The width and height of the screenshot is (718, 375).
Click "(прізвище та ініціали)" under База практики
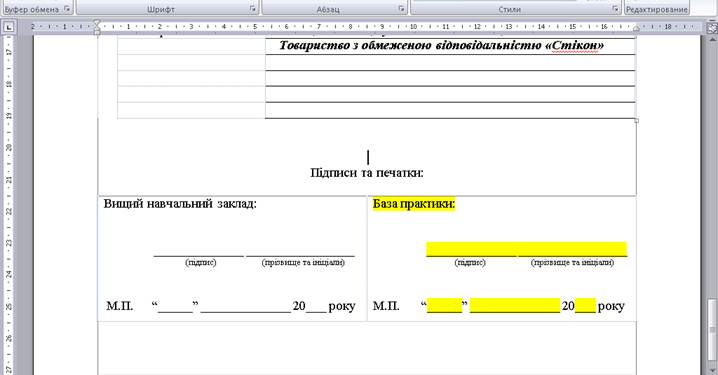(572, 262)
